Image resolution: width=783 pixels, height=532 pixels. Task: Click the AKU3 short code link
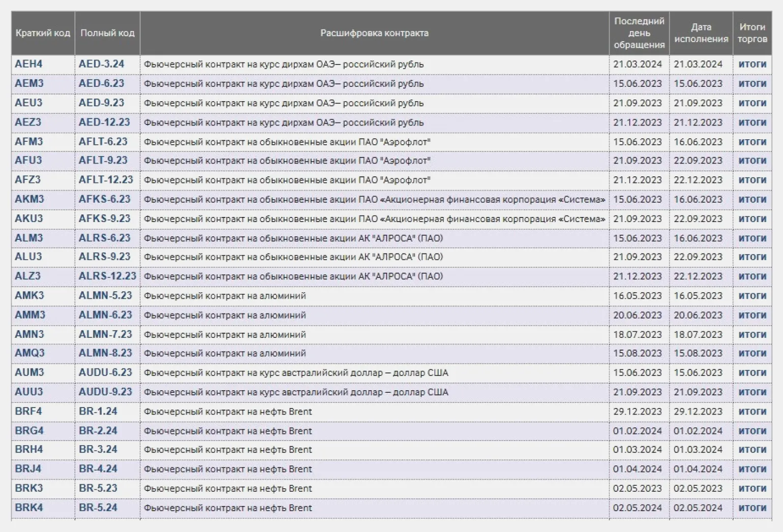[28, 218]
